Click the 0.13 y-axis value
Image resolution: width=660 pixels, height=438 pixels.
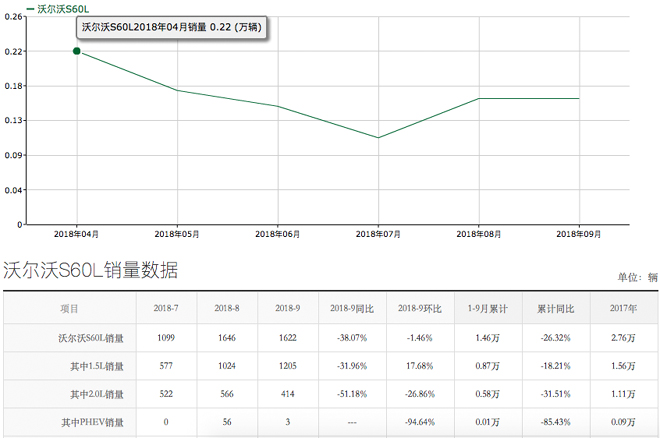pyautogui.click(x=13, y=120)
